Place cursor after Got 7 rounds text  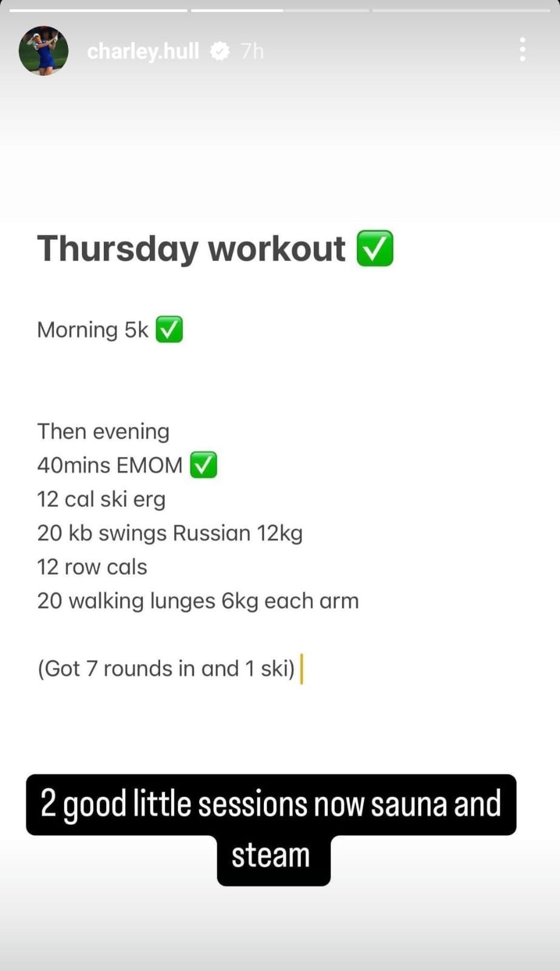[x=302, y=668]
